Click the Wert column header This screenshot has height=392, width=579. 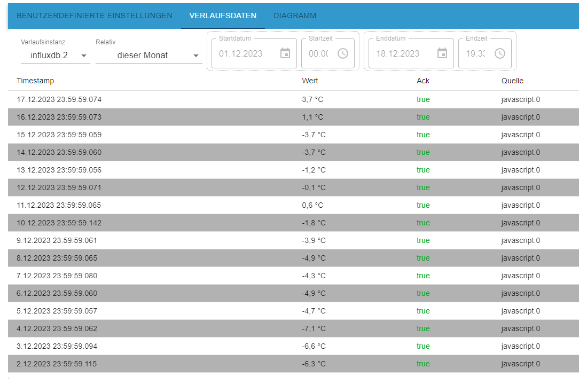pyautogui.click(x=310, y=81)
